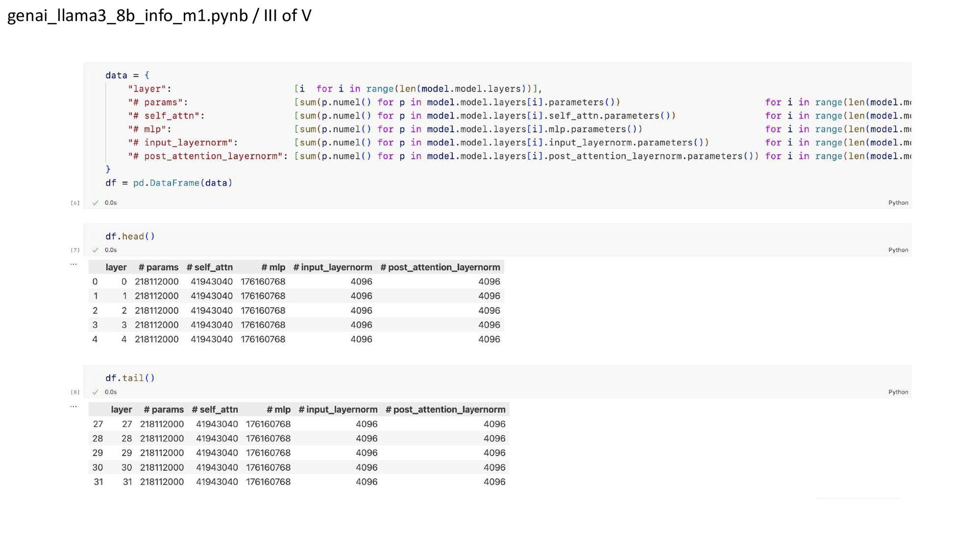Click the "# mlp" key in code
Screen dimensions: 980x551
(x=150, y=129)
